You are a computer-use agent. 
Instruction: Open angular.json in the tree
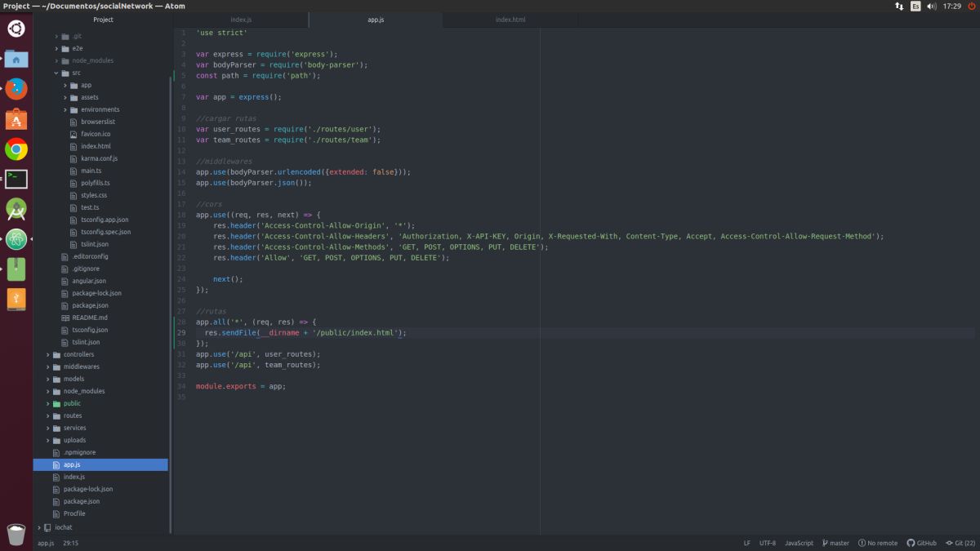click(x=88, y=281)
